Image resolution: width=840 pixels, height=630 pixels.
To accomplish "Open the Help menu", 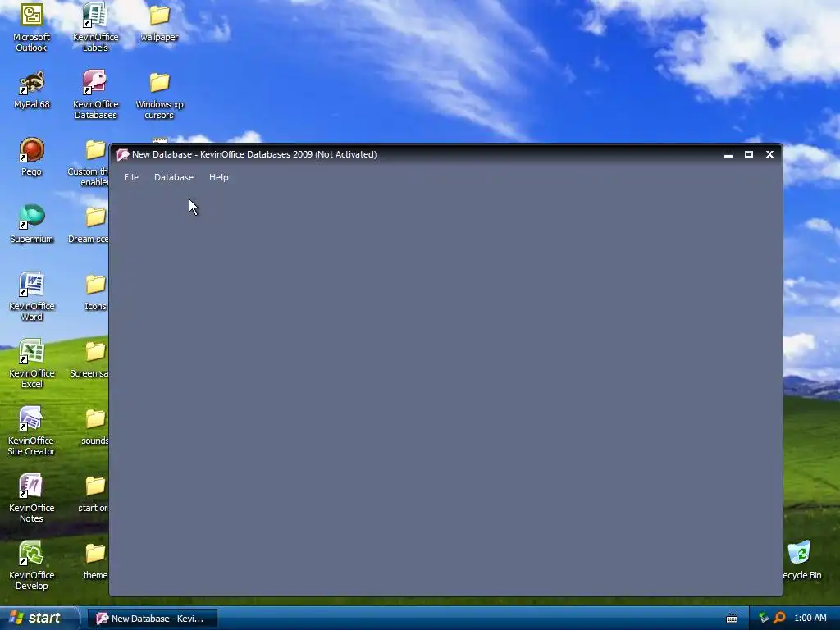I will pos(218,177).
